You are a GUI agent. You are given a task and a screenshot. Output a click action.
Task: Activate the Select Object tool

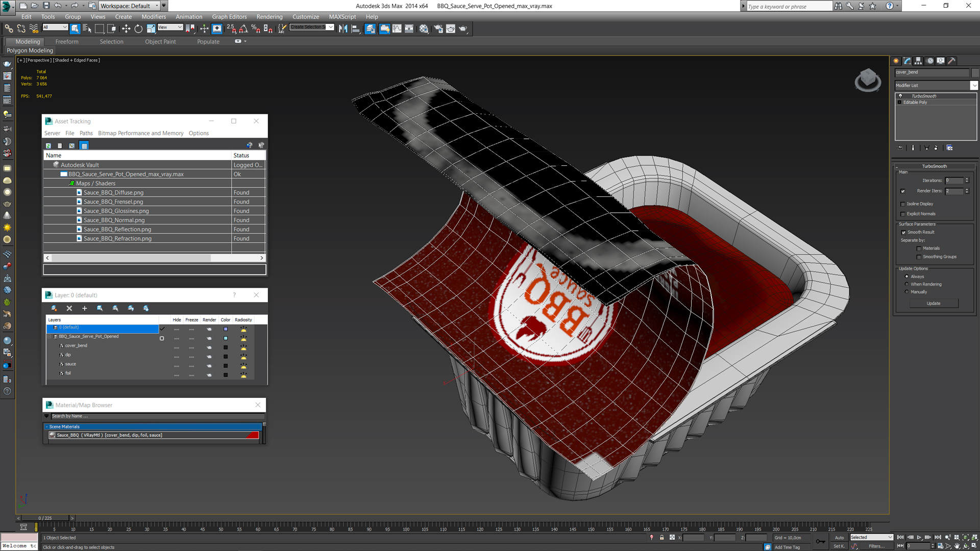[75, 29]
